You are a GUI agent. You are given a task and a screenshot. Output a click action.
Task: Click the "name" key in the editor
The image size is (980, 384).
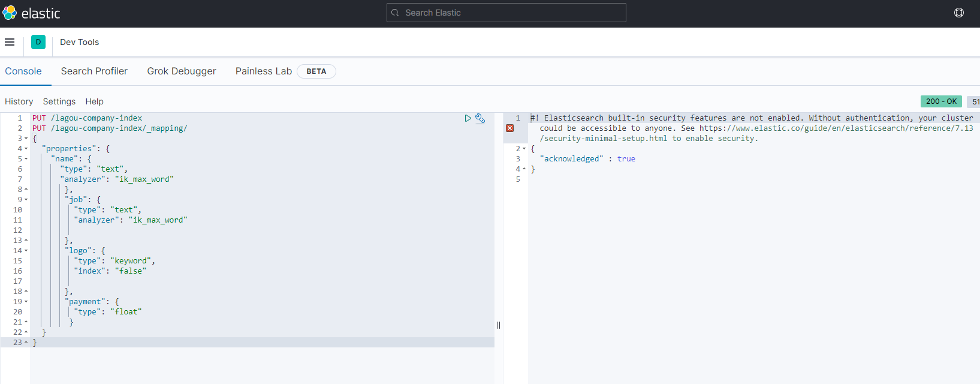(x=64, y=159)
